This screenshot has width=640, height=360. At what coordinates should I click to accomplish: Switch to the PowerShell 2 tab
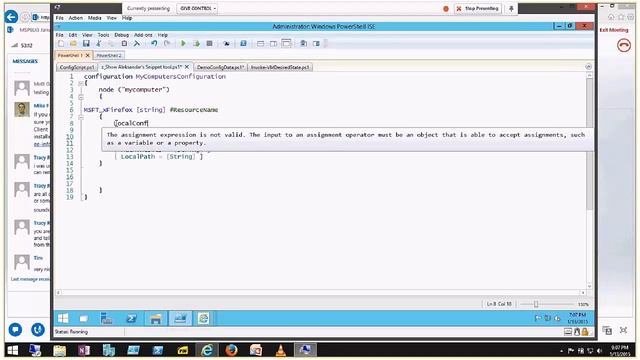click(109, 55)
